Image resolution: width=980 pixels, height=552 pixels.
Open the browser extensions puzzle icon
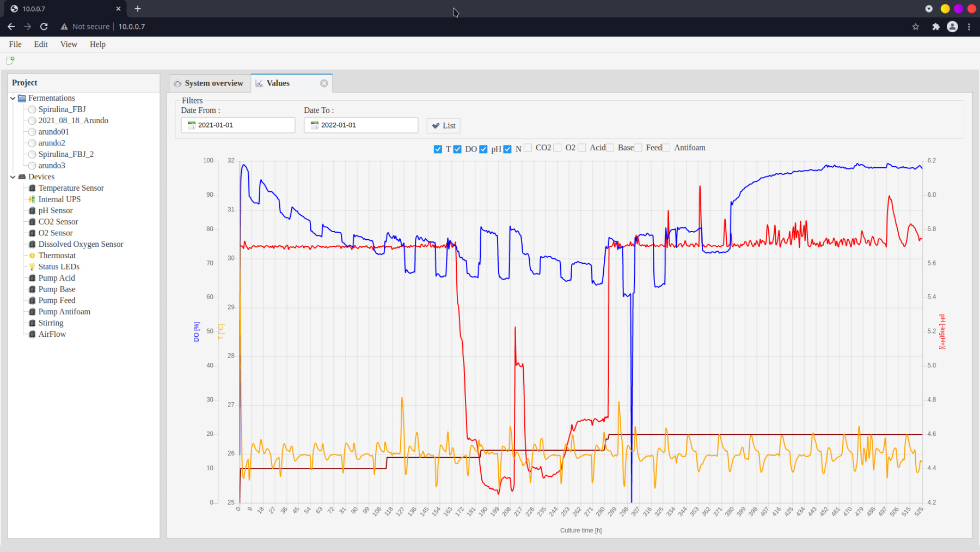935,27
